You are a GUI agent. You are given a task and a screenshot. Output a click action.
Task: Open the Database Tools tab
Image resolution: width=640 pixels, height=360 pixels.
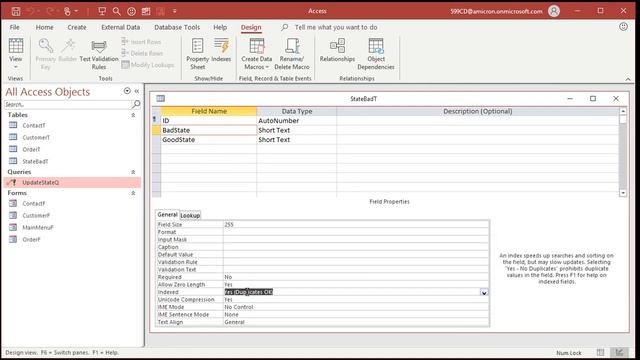click(x=177, y=27)
